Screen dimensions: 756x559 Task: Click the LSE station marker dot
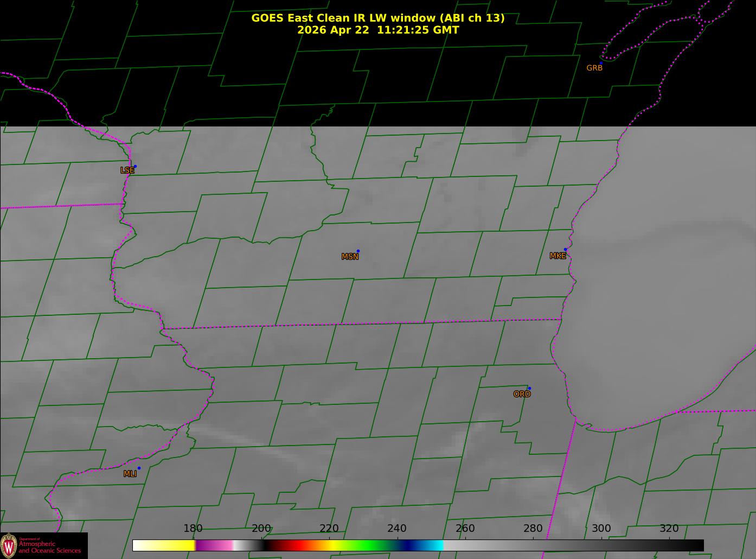point(135,166)
